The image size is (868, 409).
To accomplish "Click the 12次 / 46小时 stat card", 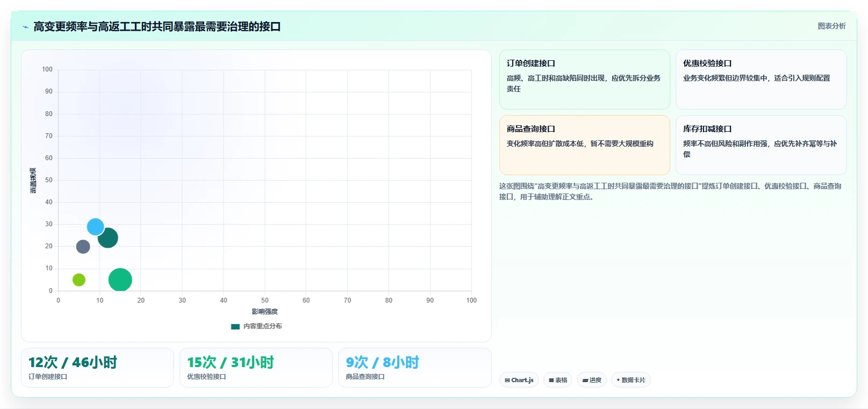I will (x=97, y=368).
